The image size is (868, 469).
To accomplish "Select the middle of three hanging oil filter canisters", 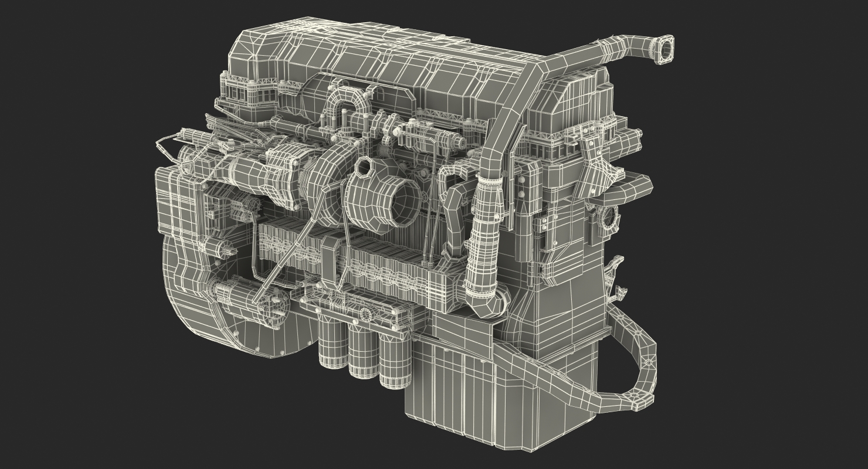I will pyautogui.click(x=364, y=351).
